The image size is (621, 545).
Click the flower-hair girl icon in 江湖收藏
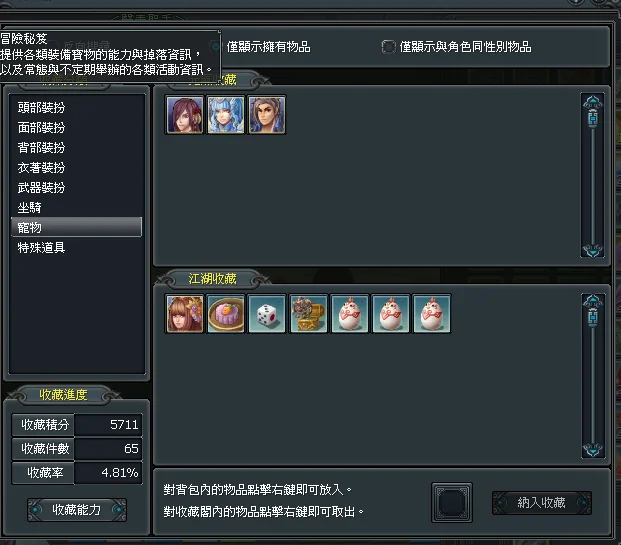point(185,314)
